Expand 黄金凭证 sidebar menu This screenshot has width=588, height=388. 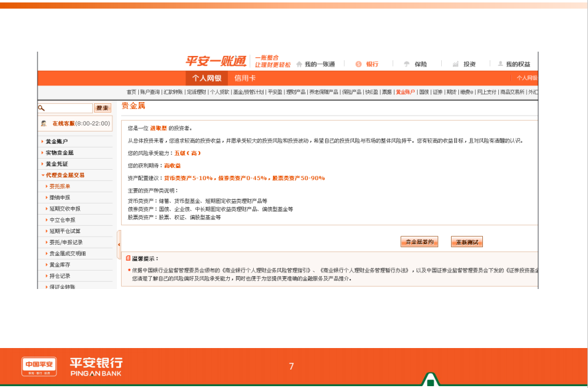pyautogui.click(x=57, y=164)
